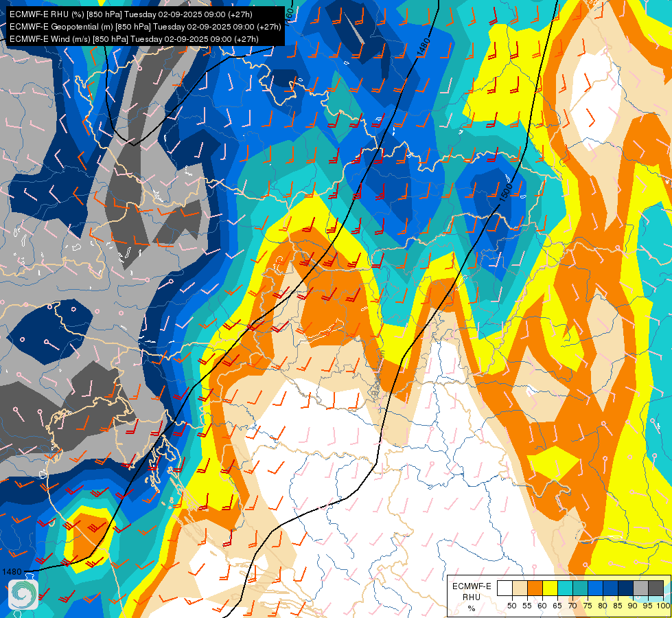Image resolution: width=672 pixels, height=618 pixels.
Task: Click the RHU label in the legend
Action: [x=472, y=597]
